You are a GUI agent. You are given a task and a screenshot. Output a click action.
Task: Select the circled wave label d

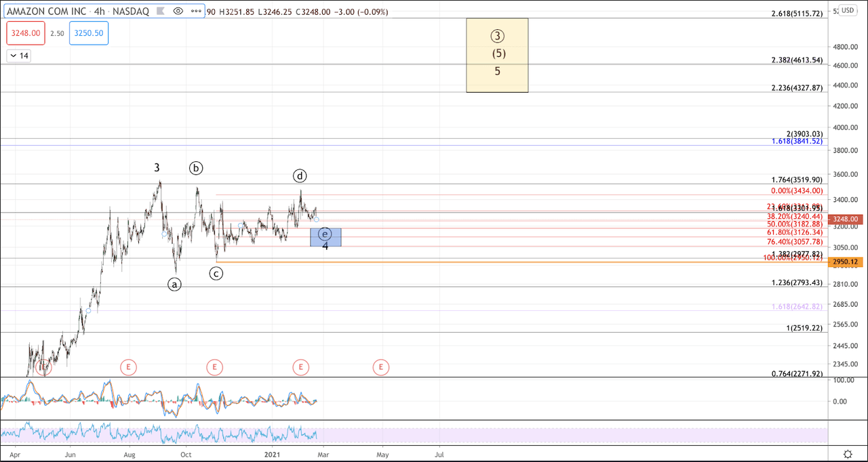(300, 176)
